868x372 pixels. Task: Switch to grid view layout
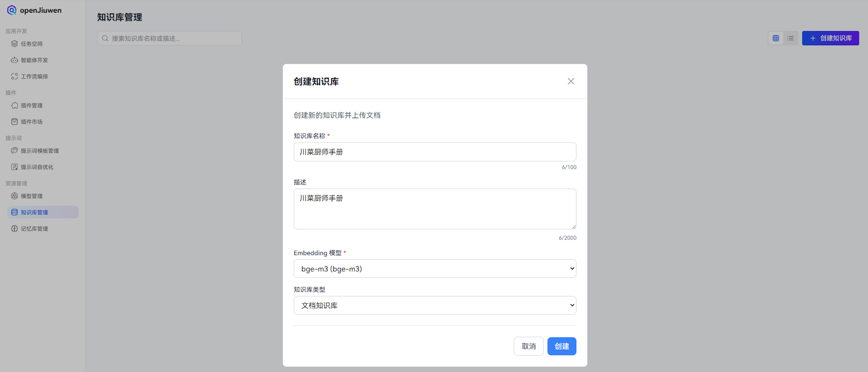click(776, 38)
